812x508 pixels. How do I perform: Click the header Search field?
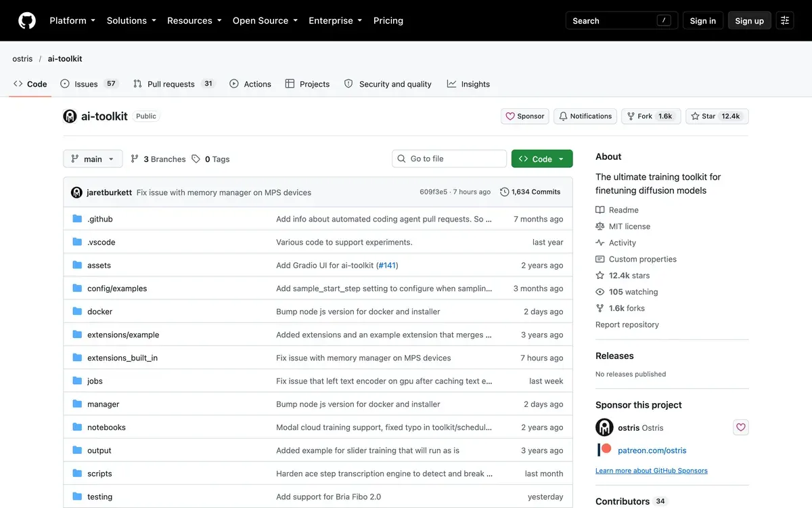[x=622, y=20]
